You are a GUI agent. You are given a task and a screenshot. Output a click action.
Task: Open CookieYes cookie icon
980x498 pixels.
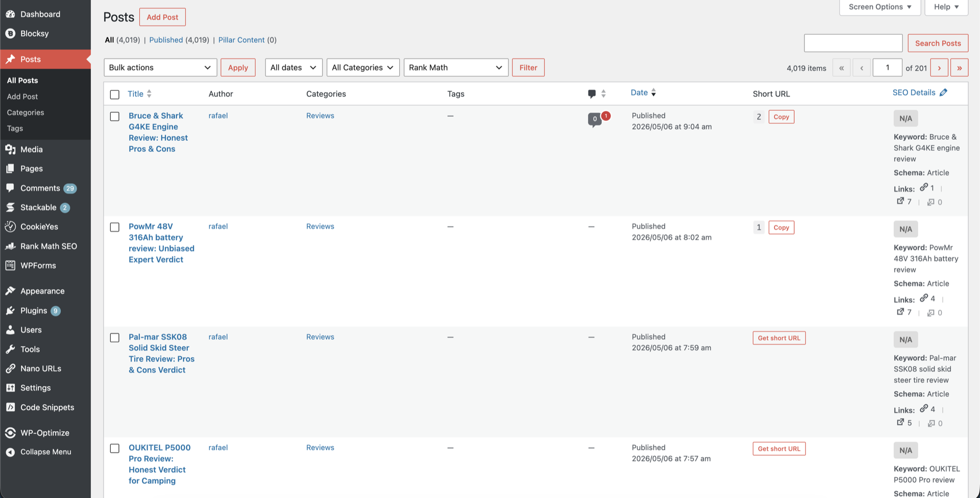coord(10,227)
